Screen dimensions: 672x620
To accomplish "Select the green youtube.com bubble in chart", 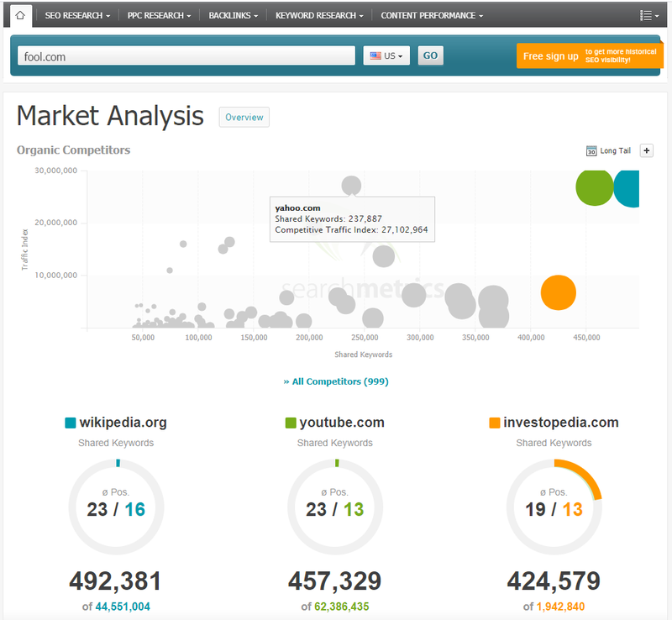I will [x=595, y=187].
